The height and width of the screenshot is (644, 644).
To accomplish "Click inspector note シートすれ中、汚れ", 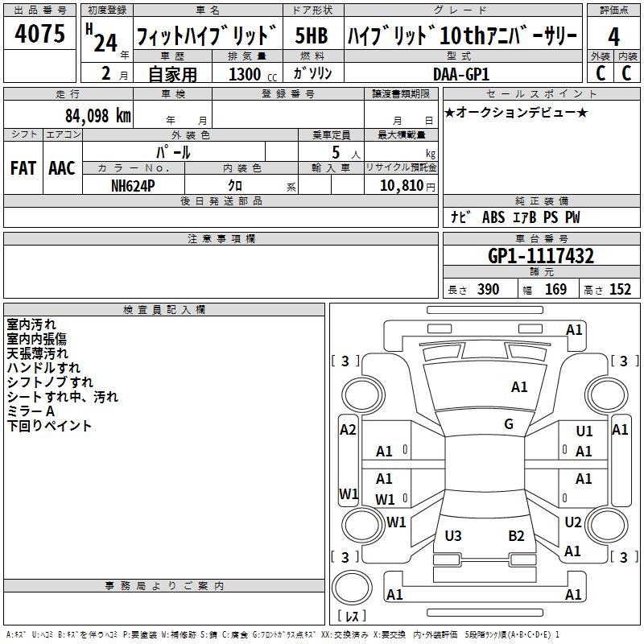I will click(63, 396).
